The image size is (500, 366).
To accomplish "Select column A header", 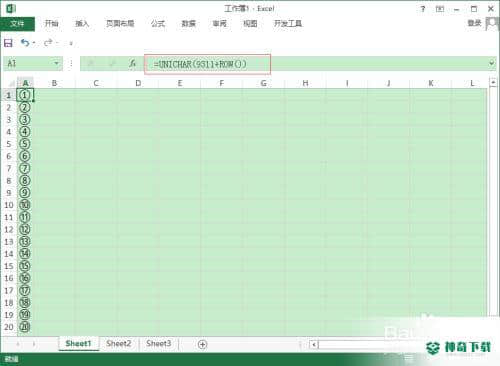I will pos(25,83).
